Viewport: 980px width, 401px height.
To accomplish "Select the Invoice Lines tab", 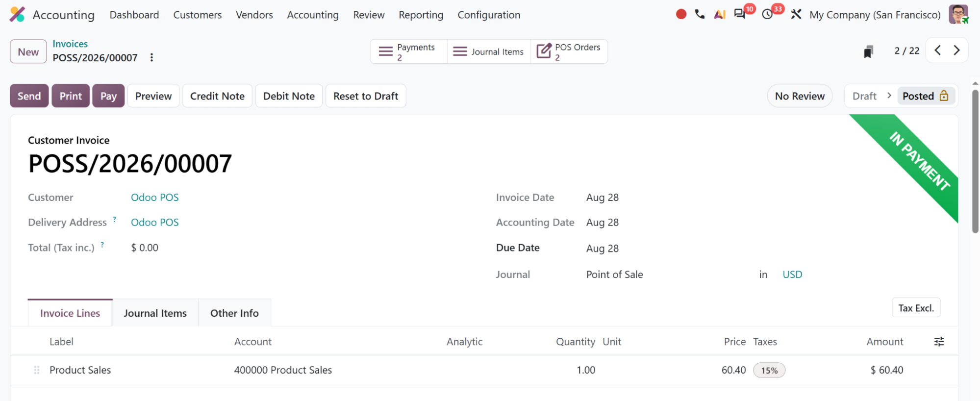I will coord(70,313).
